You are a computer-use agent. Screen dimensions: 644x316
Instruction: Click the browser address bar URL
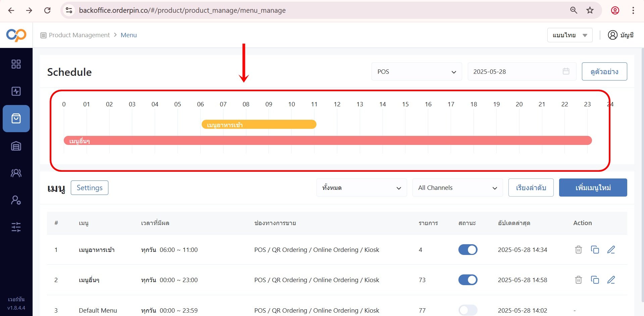182,10
